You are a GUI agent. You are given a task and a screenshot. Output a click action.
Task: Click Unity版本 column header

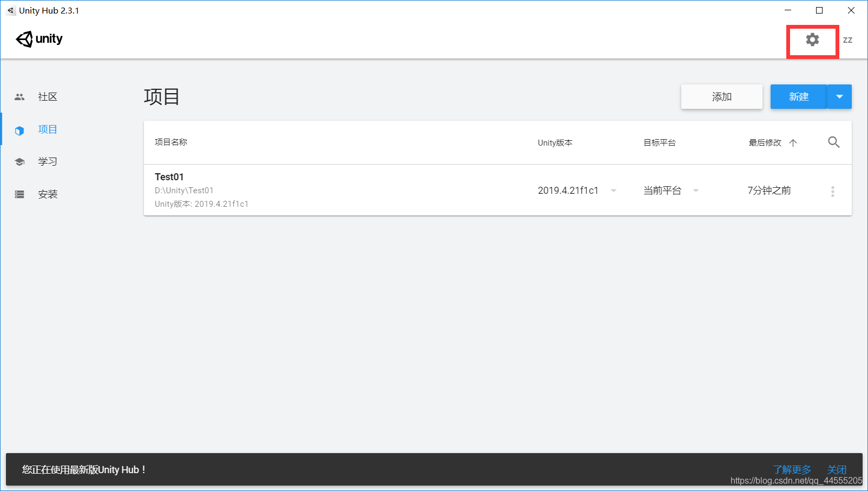click(555, 143)
